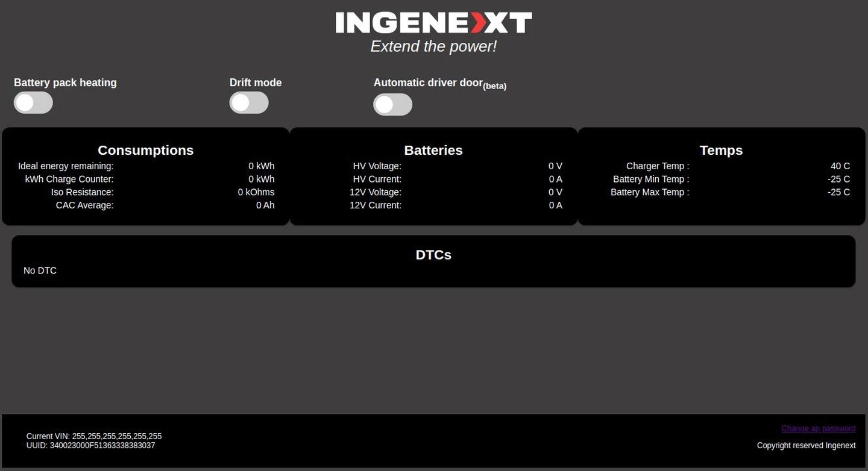The height and width of the screenshot is (471, 868).
Task: Click the HV Current label
Action: click(x=377, y=179)
